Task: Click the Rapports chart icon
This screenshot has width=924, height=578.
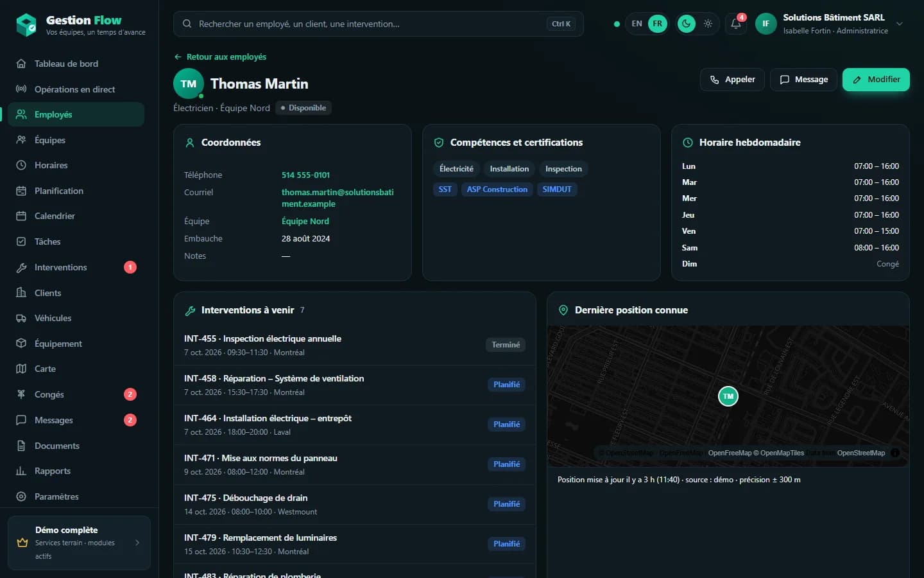Action: (21, 471)
